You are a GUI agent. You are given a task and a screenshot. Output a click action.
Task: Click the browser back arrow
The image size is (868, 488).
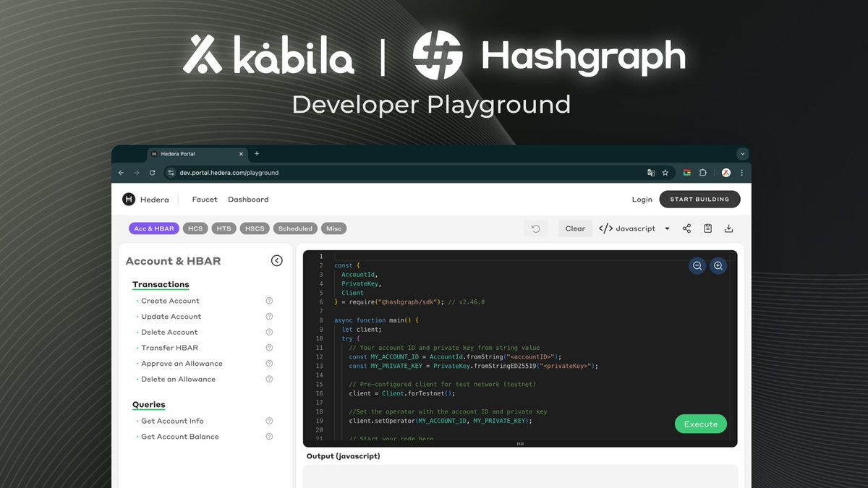coord(121,173)
